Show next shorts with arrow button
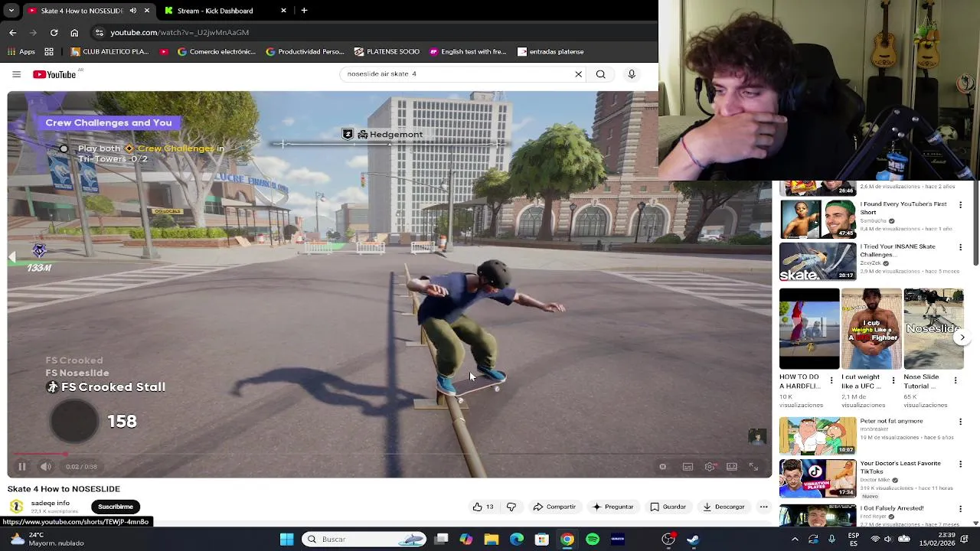The height and width of the screenshot is (551, 980). coord(962,337)
